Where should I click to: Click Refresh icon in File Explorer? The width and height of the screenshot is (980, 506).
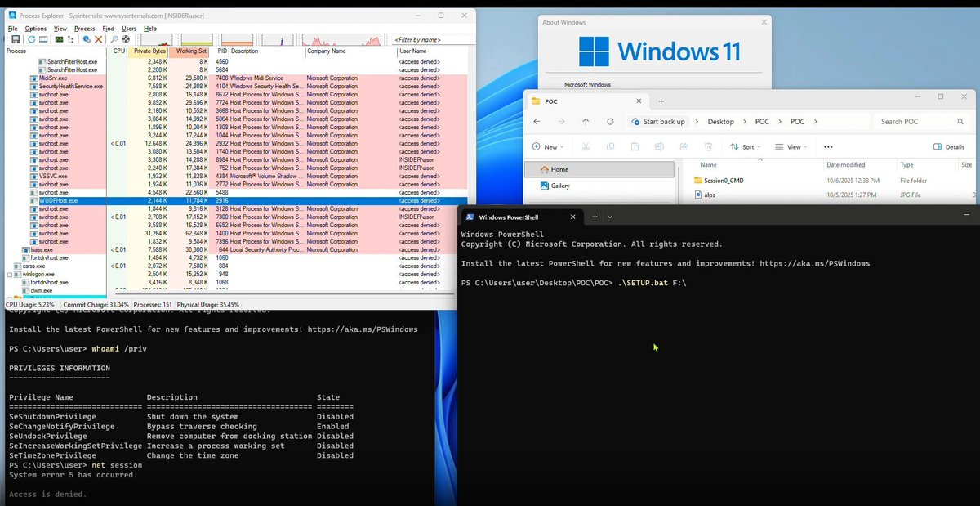click(x=610, y=121)
